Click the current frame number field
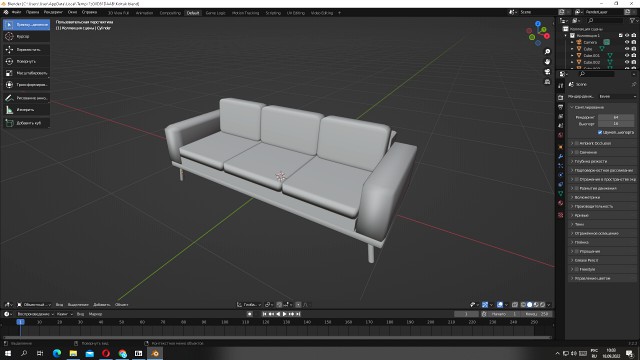This screenshot has width=640, height=360. click(466, 314)
